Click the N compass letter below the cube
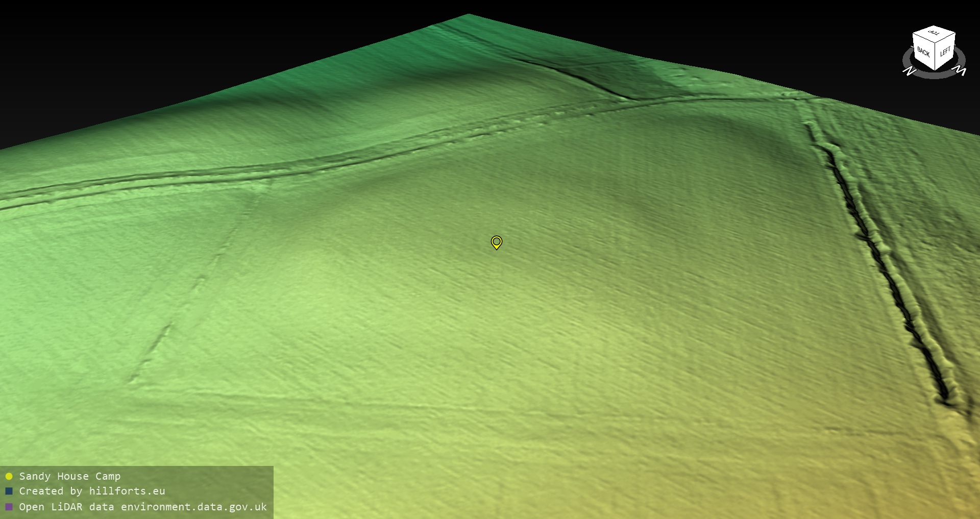This screenshot has width=980, height=519. tap(909, 71)
